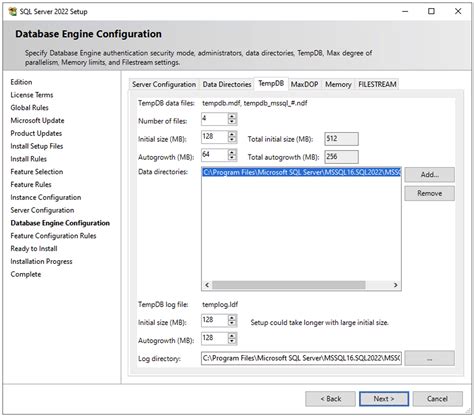Click the Install Rules step

pos(28,159)
